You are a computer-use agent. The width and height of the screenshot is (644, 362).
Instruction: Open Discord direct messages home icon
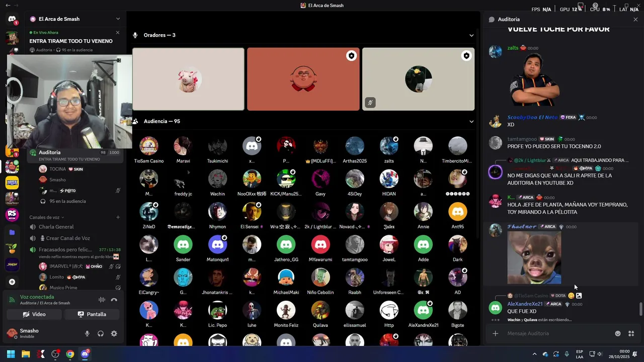coord(12,19)
